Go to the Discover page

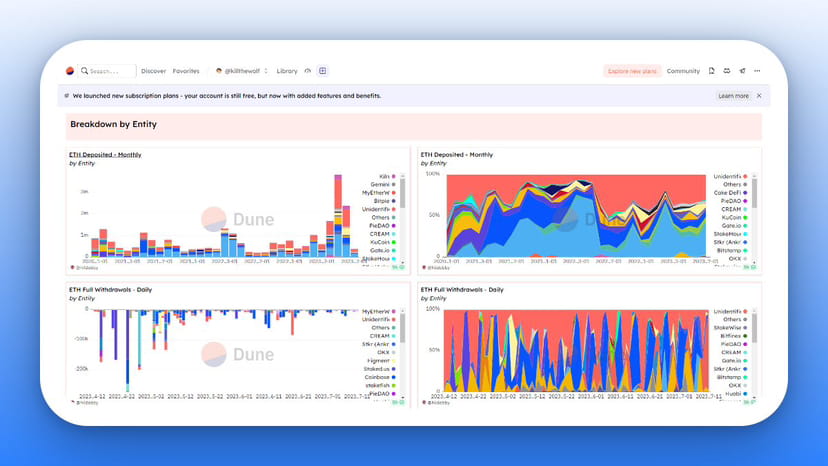153,71
